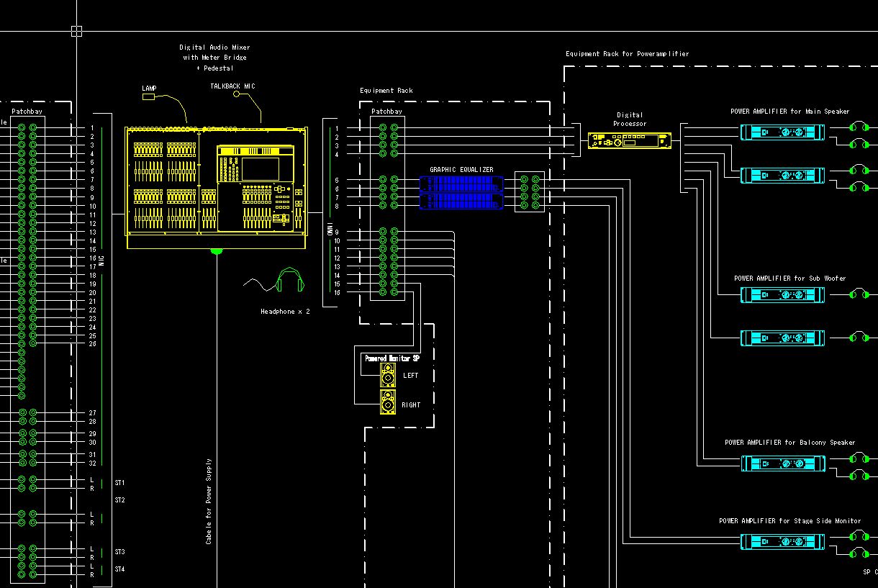The height and width of the screenshot is (588, 878).
Task: Click mixer input channel number "27"
Action: click(x=92, y=413)
